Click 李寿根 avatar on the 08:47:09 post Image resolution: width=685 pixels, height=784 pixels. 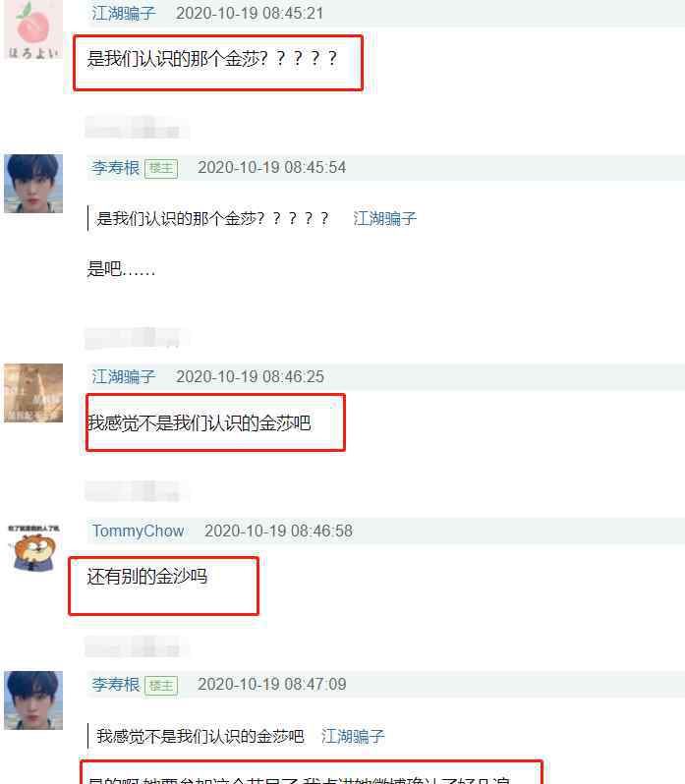[33, 700]
